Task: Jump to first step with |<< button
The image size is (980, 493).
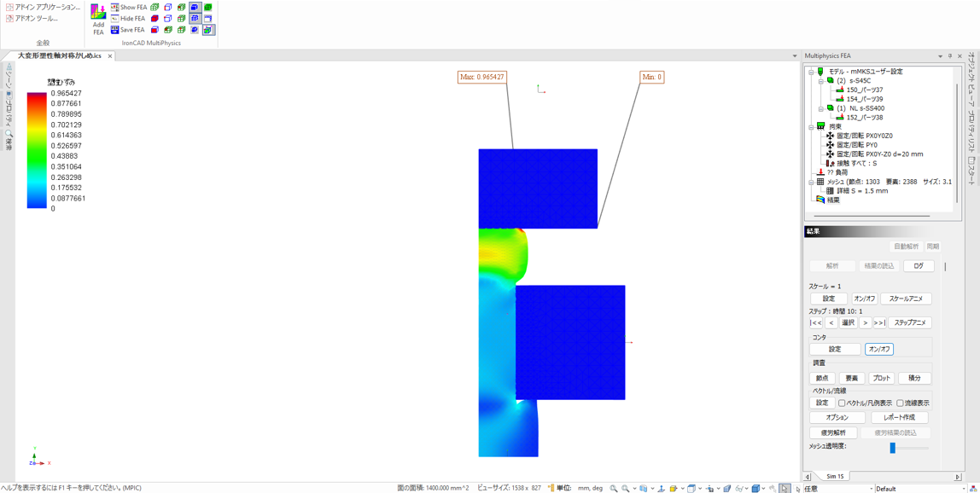Action: click(815, 323)
